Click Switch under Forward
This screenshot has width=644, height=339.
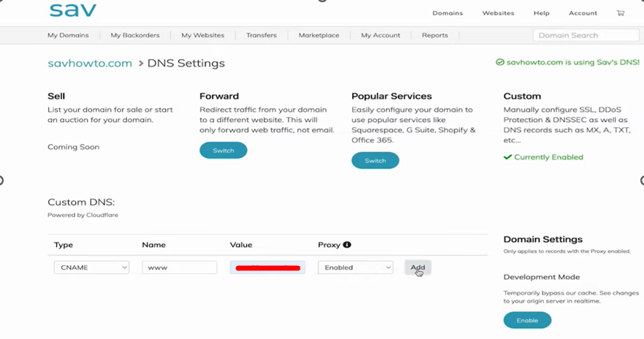[x=224, y=151]
